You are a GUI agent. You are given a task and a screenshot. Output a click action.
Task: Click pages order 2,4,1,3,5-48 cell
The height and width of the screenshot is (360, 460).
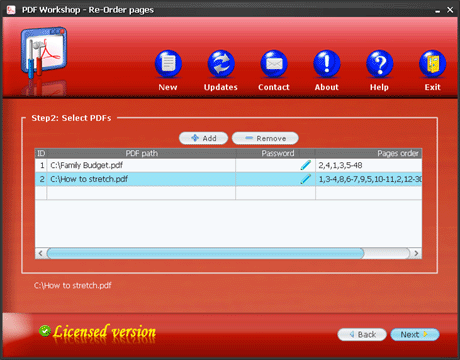[x=369, y=165]
